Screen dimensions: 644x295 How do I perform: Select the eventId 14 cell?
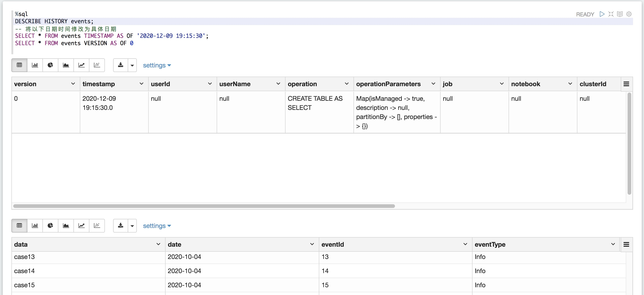(395, 271)
